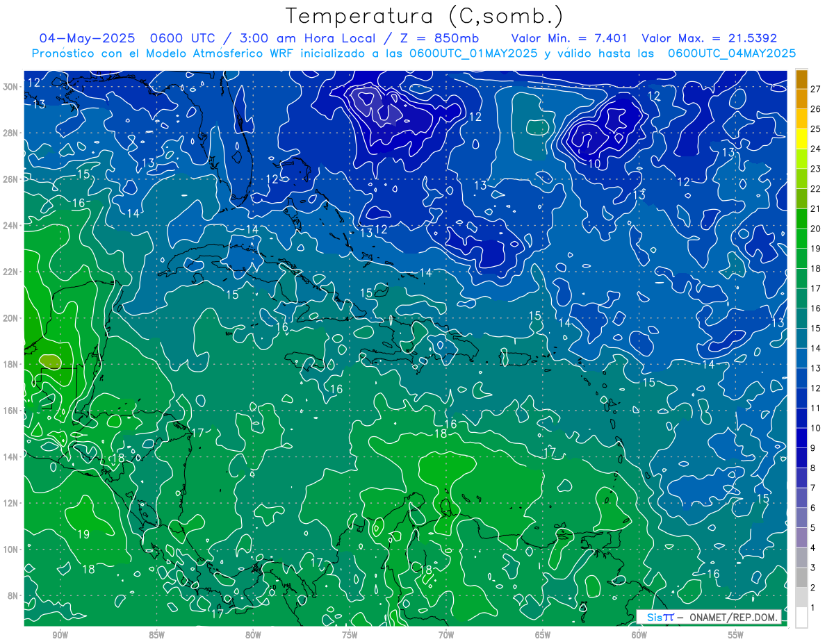
Task: Pick the legend swatch for value 18
Action: coord(801,259)
